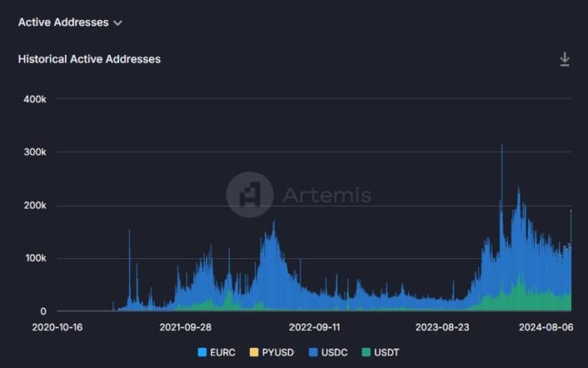588x368 pixels.
Task: Click the 400k y-axis label
Action: pyautogui.click(x=35, y=100)
